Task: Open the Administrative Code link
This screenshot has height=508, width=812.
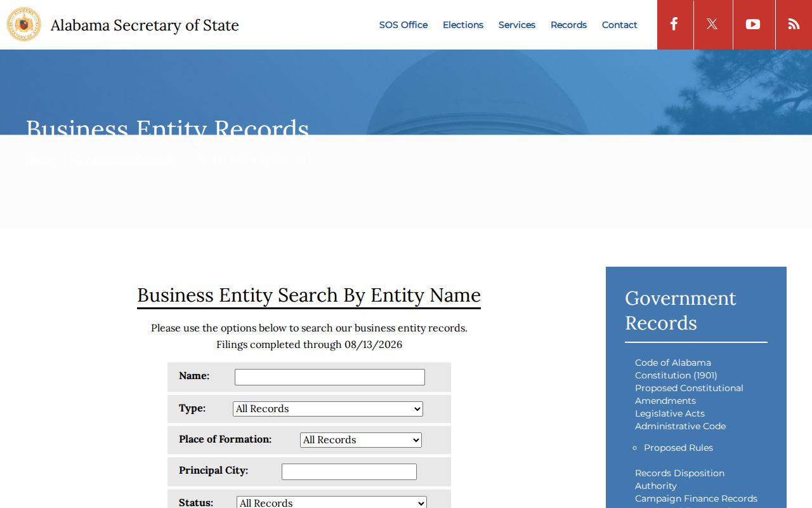Action: (x=681, y=426)
